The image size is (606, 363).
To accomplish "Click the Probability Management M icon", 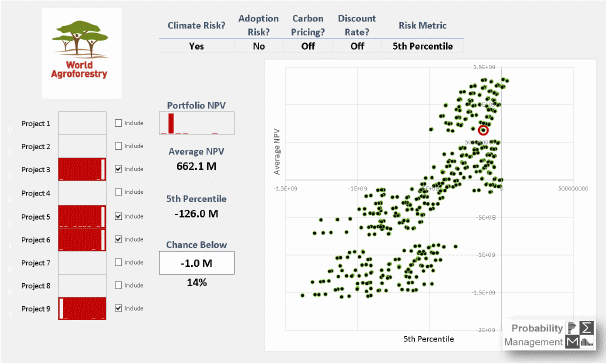I will pyautogui.click(x=572, y=342).
